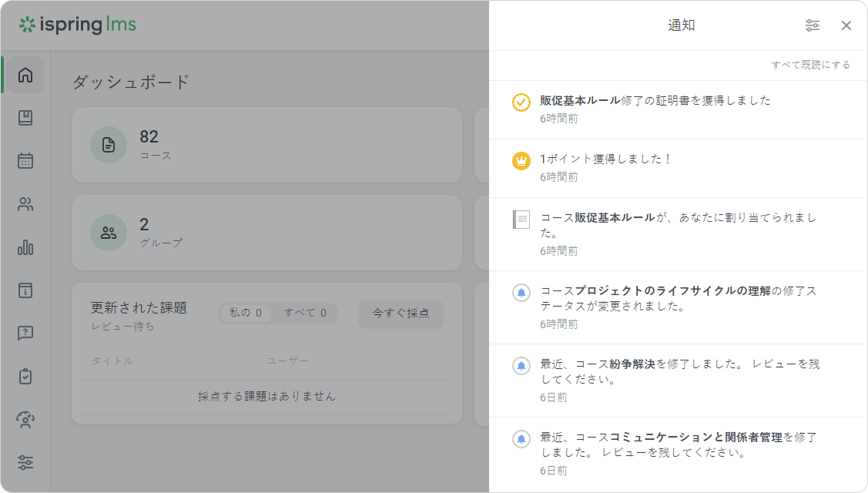Open the course catalog book icon
Viewport: 868px width, 493px height.
click(25, 118)
